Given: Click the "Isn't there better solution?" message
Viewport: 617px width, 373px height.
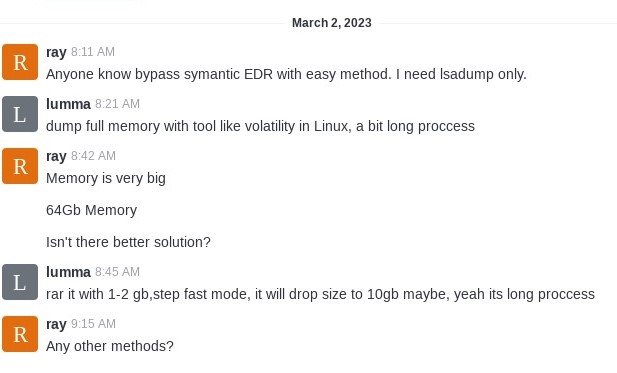Looking at the screenshot, I should pyautogui.click(x=128, y=242).
